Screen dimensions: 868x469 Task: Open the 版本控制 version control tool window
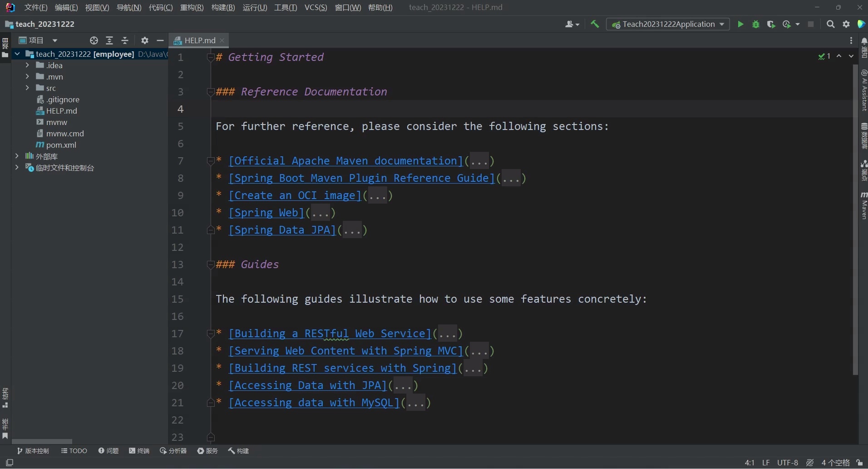(33, 450)
